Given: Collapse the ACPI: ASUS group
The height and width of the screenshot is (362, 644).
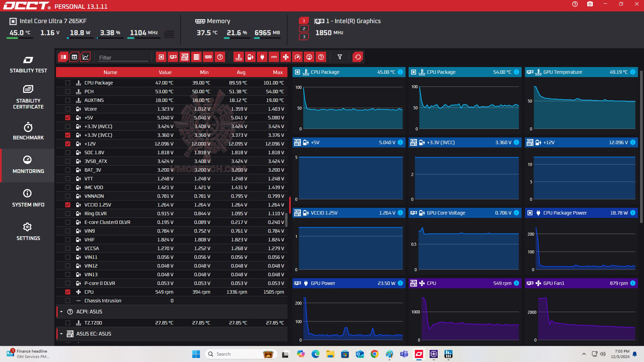Looking at the screenshot, I should [x=61, y=312].
